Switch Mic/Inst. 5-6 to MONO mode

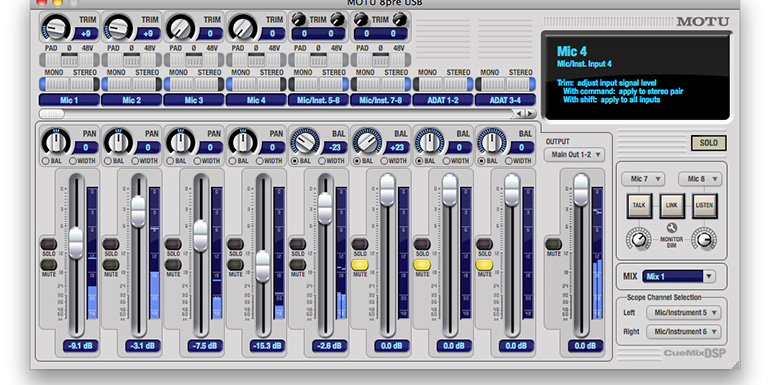[303, 84]
